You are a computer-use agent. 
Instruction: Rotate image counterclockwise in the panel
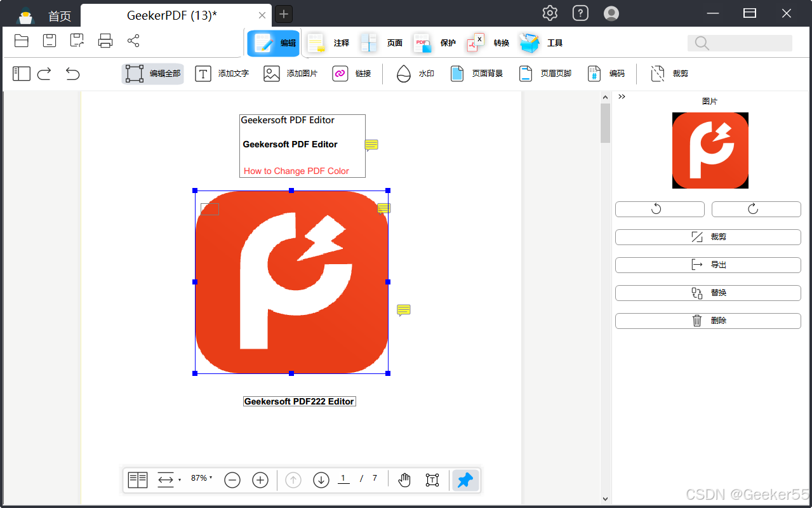click(x=660, y=209)
